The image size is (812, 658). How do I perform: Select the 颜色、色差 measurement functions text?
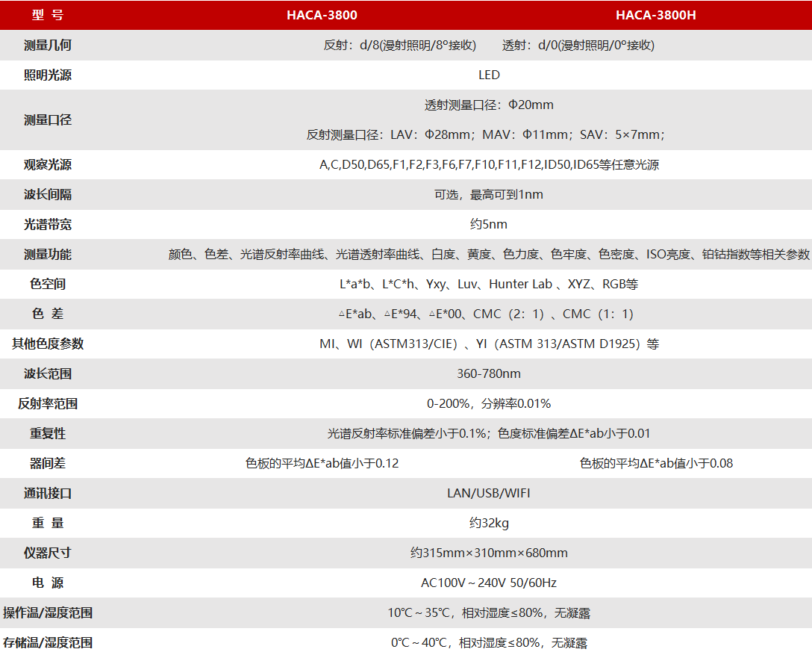489,255
